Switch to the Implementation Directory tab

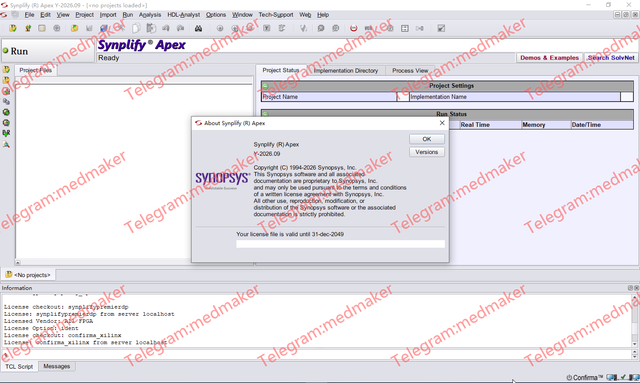(346, 71)
